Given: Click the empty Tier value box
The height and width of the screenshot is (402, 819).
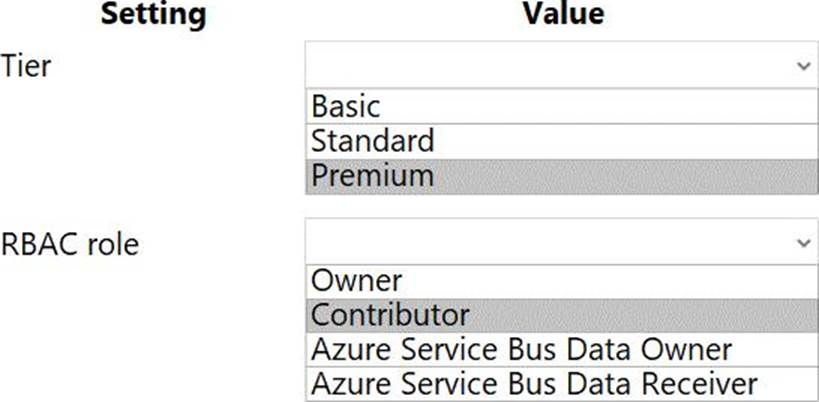Looking at the screenshot, I should point(550,66).
